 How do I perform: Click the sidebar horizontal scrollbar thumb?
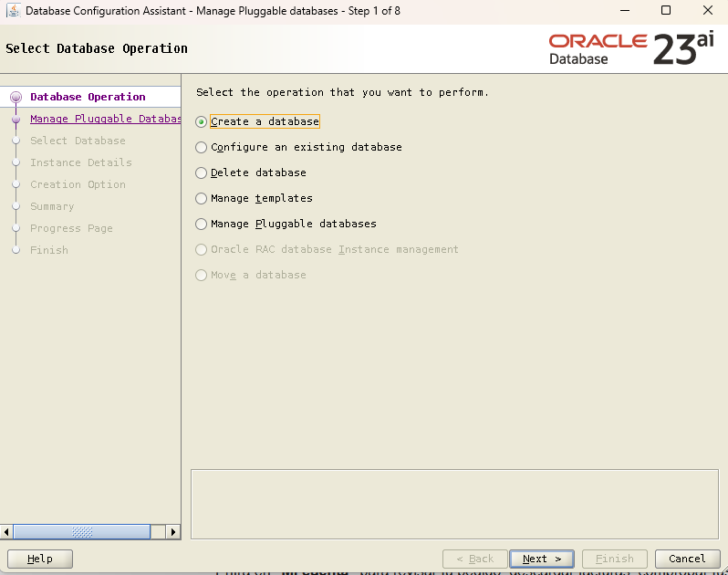(x=82, y=532)
